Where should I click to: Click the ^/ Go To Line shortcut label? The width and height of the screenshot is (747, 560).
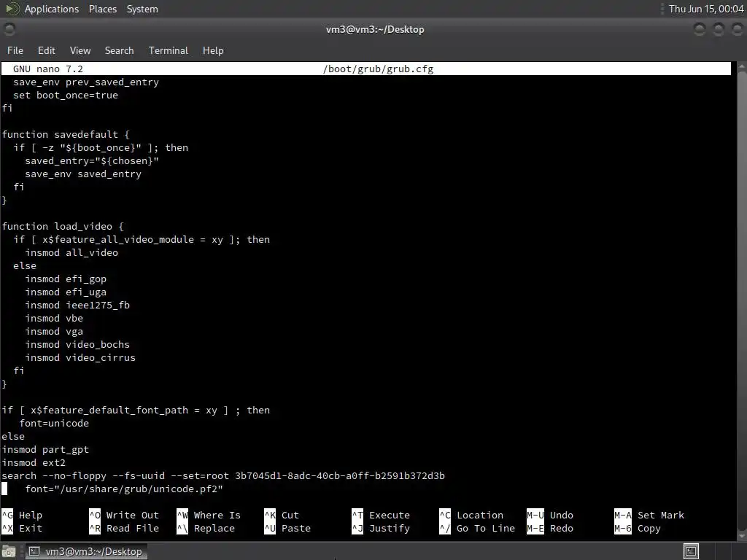pyautogui.click(x=477, y=528)
